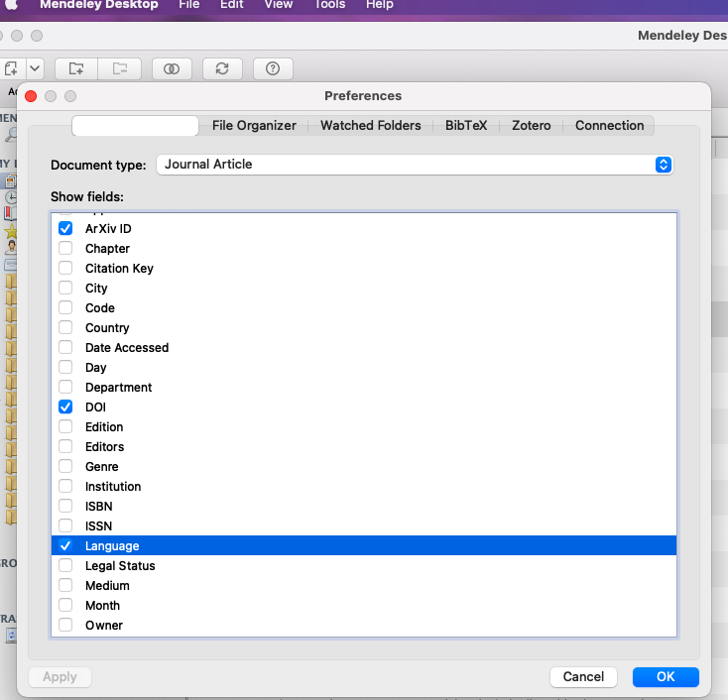Uncheck the highlighted Language field checkbox

click(x=65, y=546)
